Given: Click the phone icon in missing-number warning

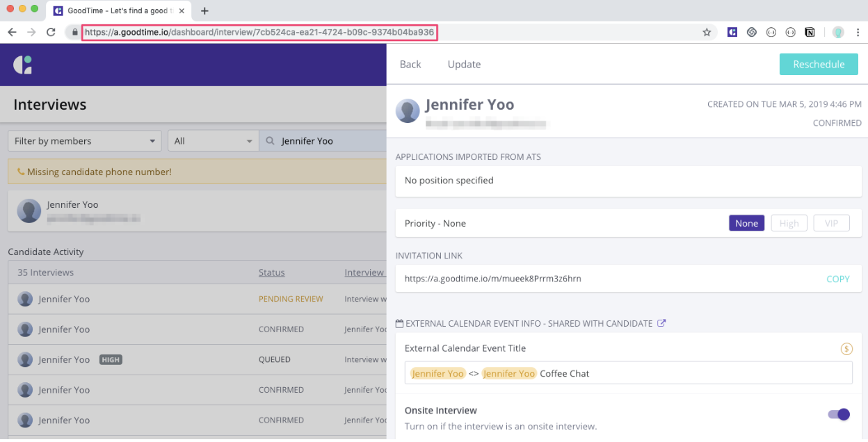Looking at the screenshot, I should (x=20, y=172).
